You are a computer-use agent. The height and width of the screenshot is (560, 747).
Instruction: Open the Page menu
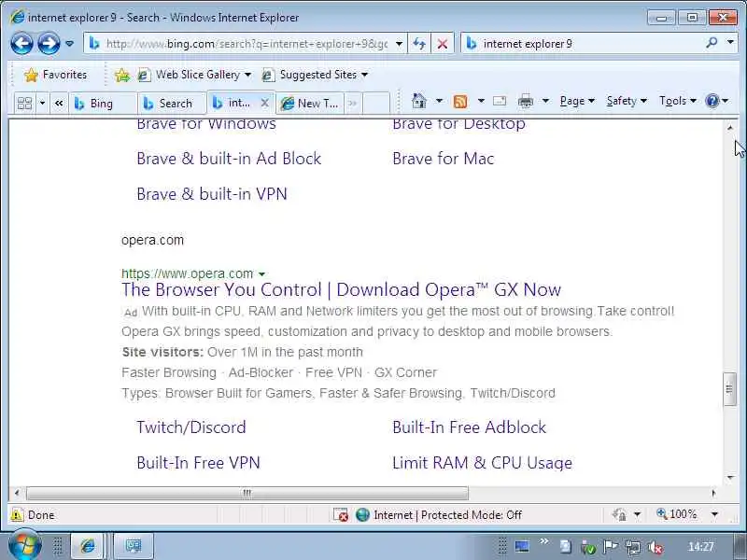click(x=577, y=101)
